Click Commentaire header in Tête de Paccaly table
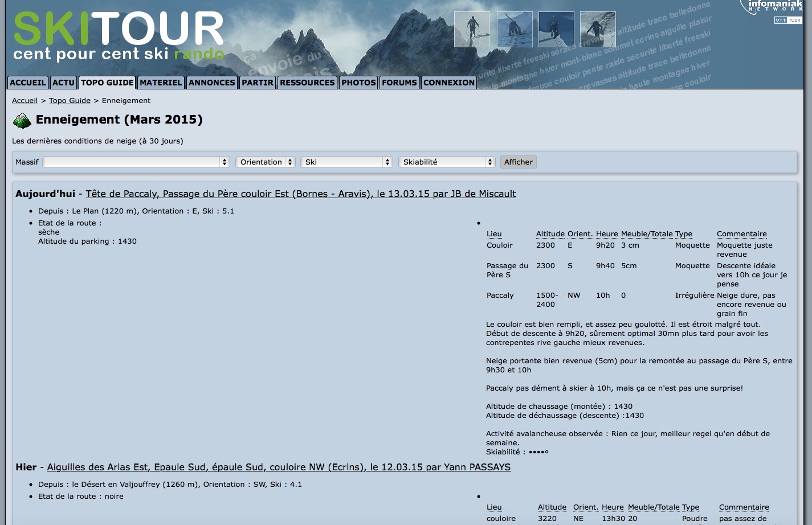Viewport: 812px width, 525px height. 742,234
